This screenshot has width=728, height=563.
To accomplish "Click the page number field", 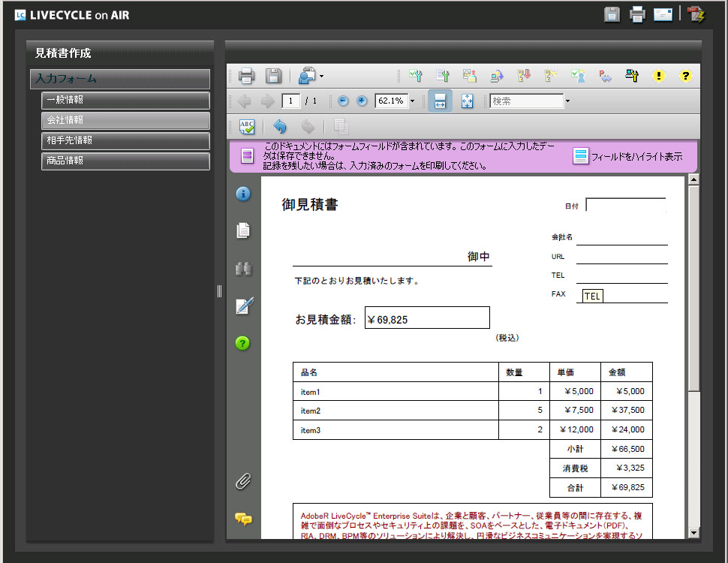I will (x=290, y=101).
